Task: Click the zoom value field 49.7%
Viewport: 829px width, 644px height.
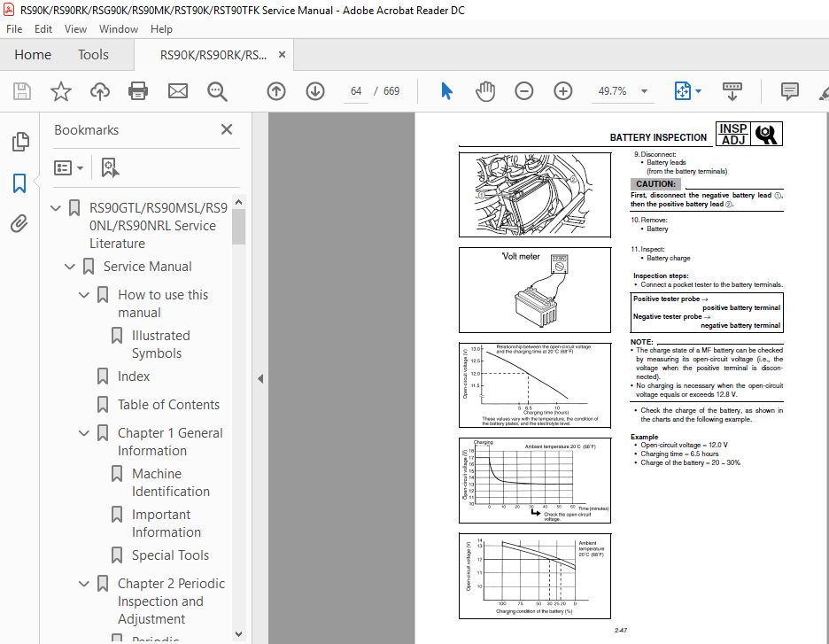Action: (x=612, y=91)
